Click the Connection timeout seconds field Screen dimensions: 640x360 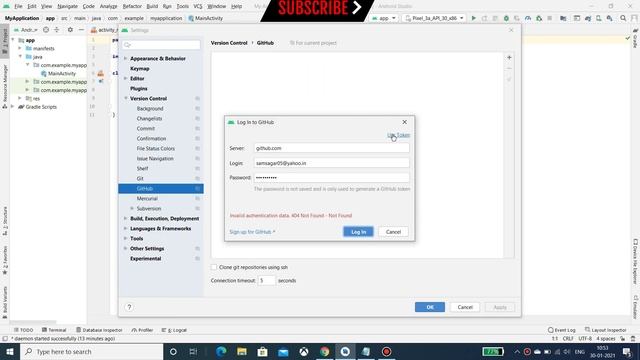(267, 280)
